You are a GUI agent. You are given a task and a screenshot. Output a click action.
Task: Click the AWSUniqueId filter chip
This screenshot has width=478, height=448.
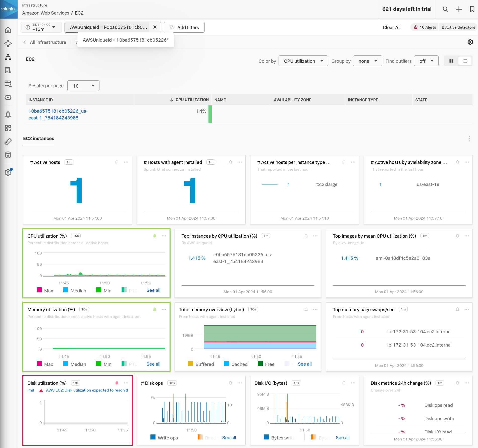point(109,27)
